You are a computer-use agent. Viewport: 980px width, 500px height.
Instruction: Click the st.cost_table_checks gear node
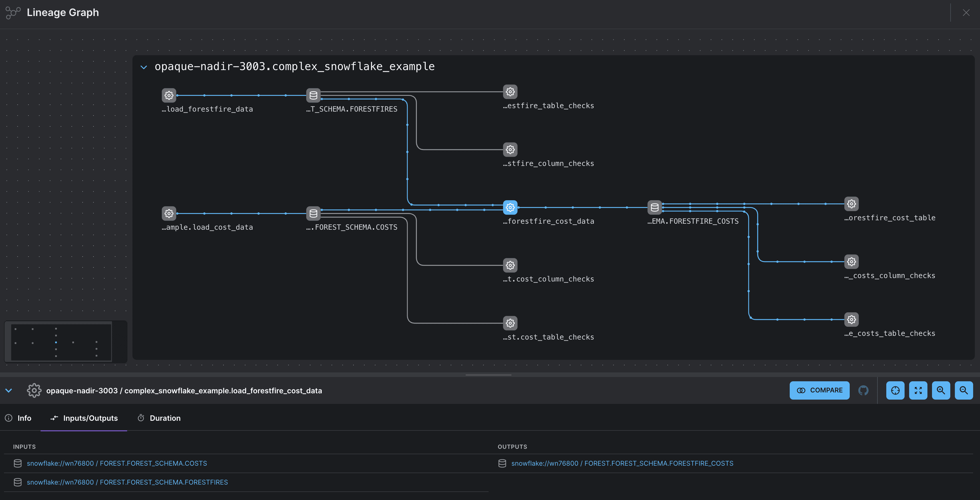(510, 323)
